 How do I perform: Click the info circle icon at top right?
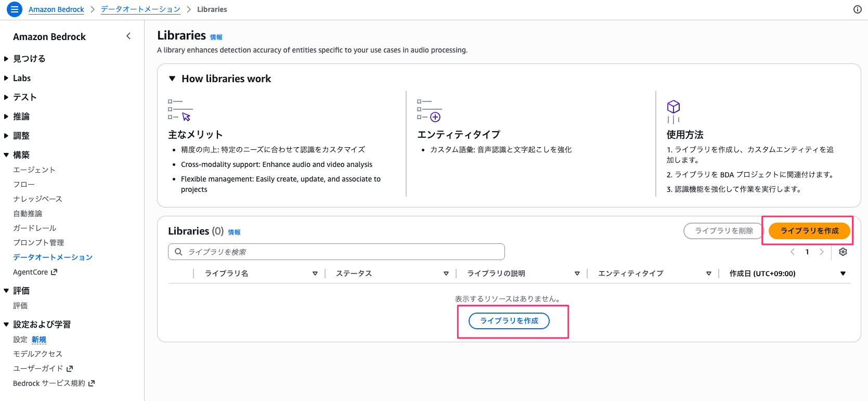point(858,9)
